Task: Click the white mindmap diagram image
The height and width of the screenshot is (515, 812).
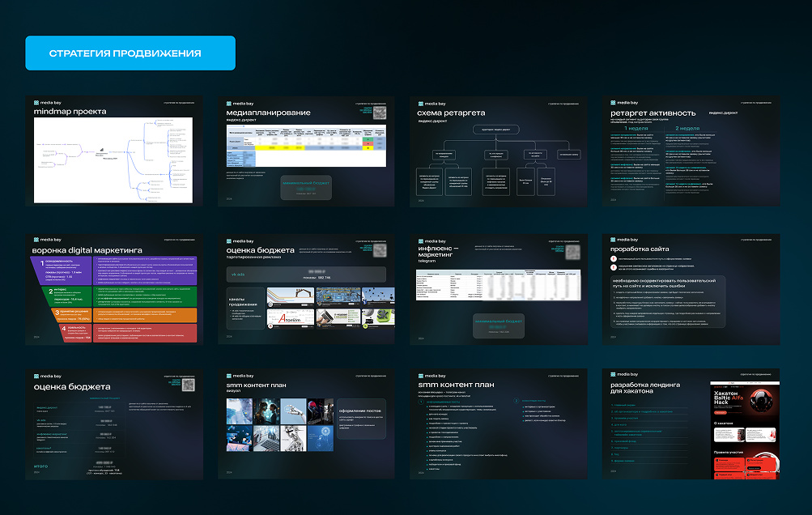Action: click(x=113, y=160)
